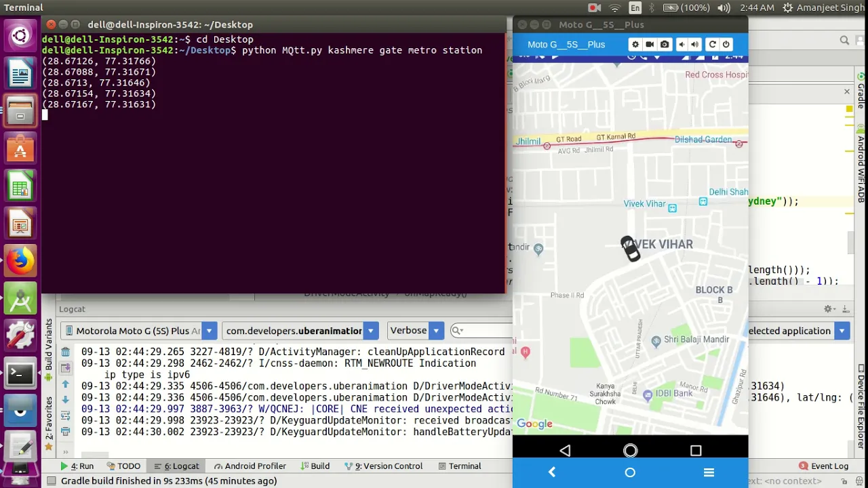Screen dimensions: 868x488
Task: Take device screenshot with the camera icon
Action: 665,44
